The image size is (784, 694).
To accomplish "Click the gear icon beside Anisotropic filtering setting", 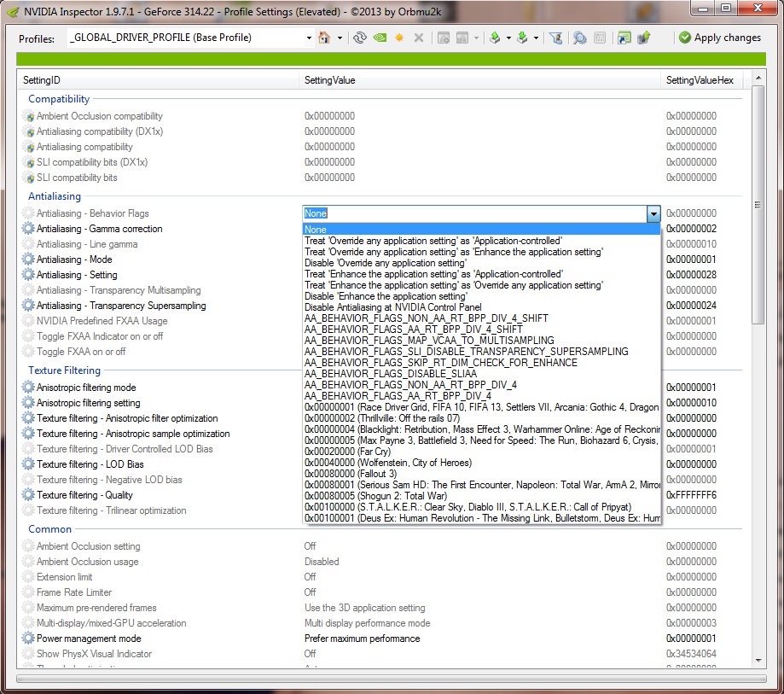I will click(28, 403).
